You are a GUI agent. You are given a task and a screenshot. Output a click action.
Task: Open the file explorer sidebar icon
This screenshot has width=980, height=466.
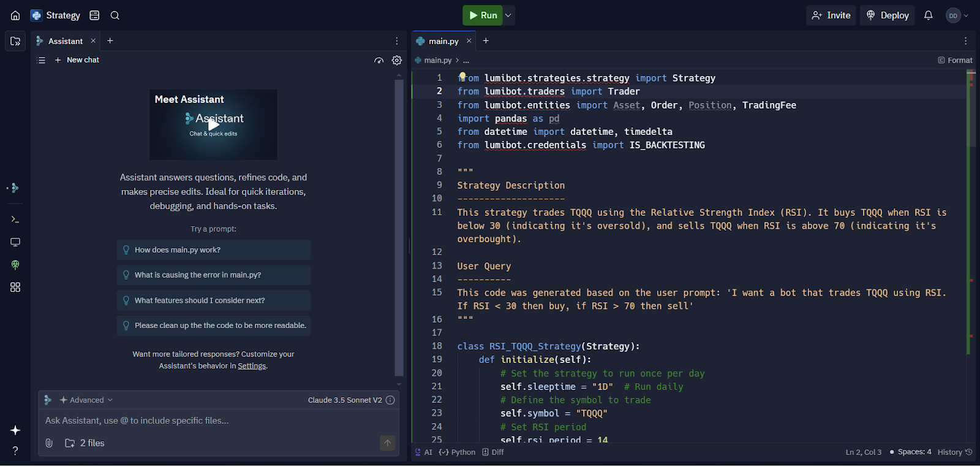coord(15,41)
